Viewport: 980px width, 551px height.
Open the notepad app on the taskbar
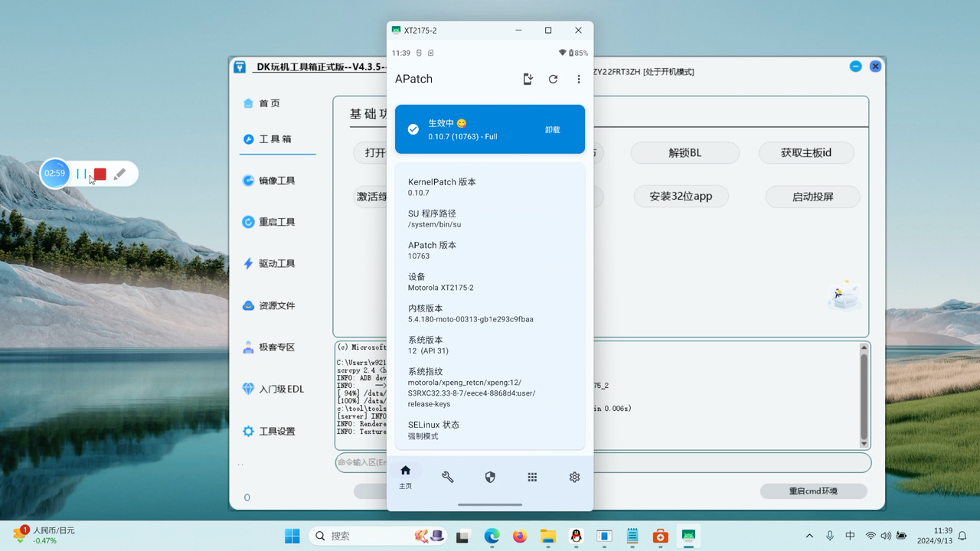(632, 536)
